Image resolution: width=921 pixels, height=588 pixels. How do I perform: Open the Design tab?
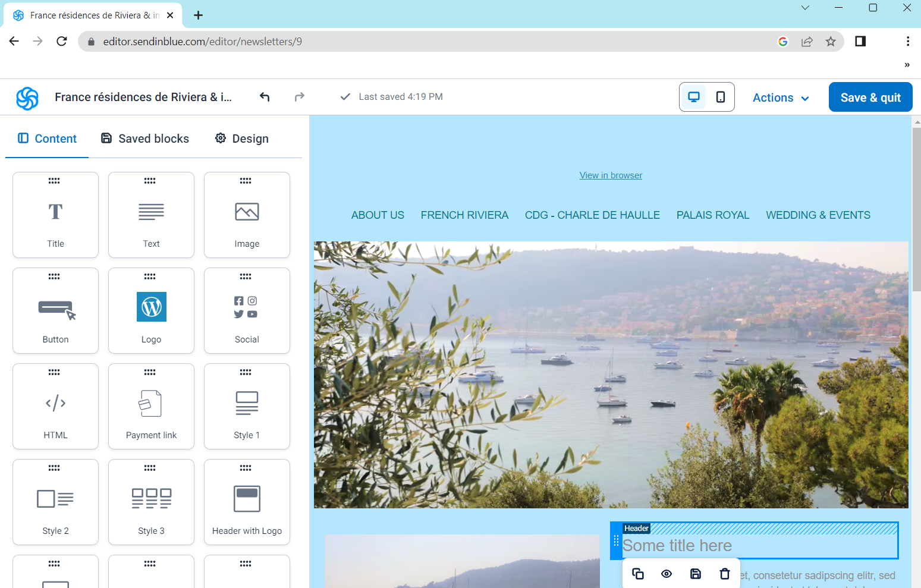(x=241, y=139)
